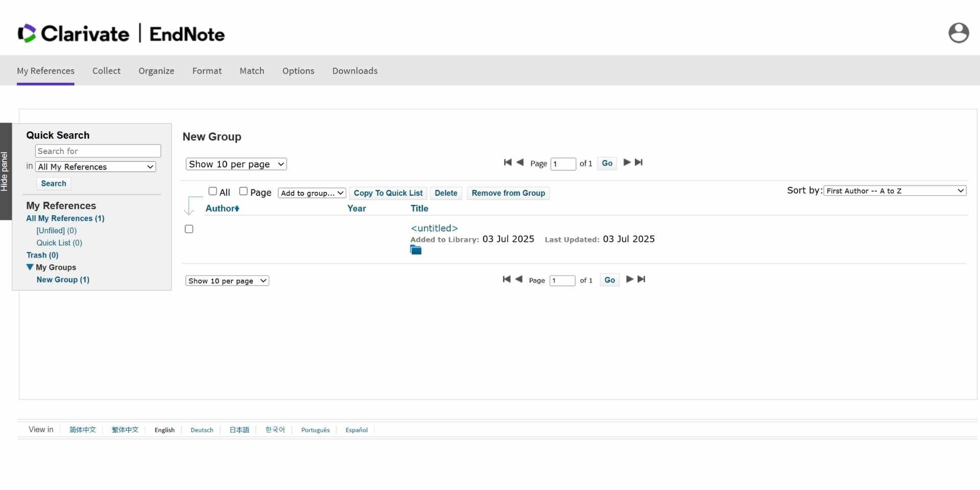The image size is (980, 490).
Task: Go to first page using bottom pagination icon
Action: click(x=506, y=279)
